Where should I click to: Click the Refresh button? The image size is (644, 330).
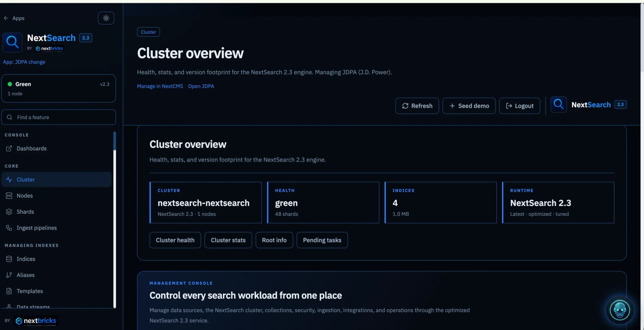coord(417,106)
